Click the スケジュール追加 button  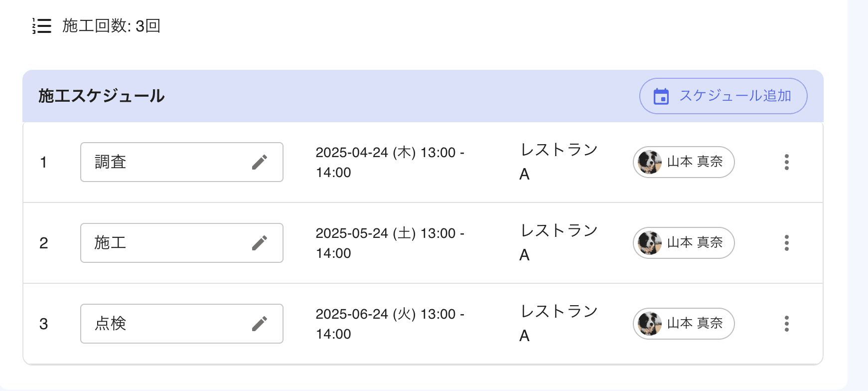(x=723, y=96)
